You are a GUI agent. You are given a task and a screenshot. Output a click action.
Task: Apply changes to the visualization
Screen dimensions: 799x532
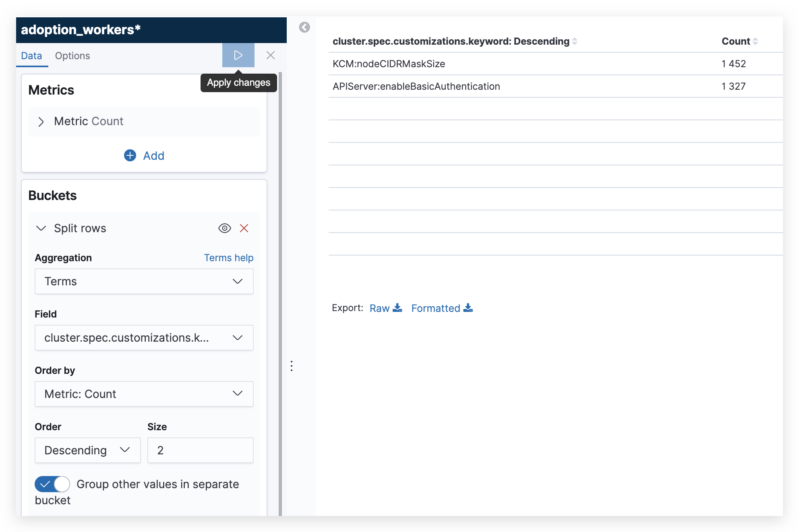pyautogui.click(x=238, y=55)
